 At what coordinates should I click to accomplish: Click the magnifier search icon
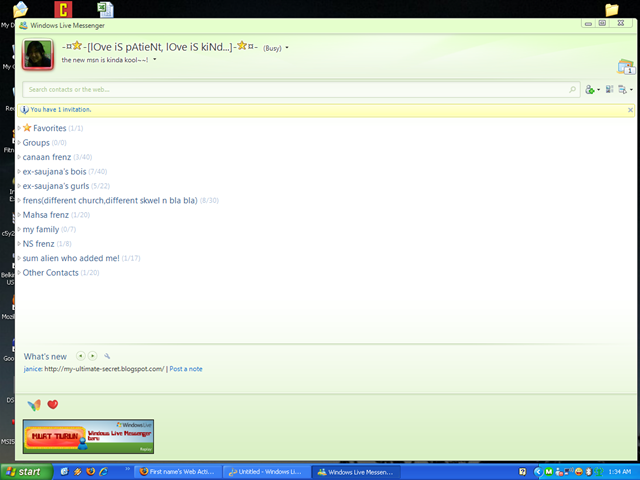[573, 89]
